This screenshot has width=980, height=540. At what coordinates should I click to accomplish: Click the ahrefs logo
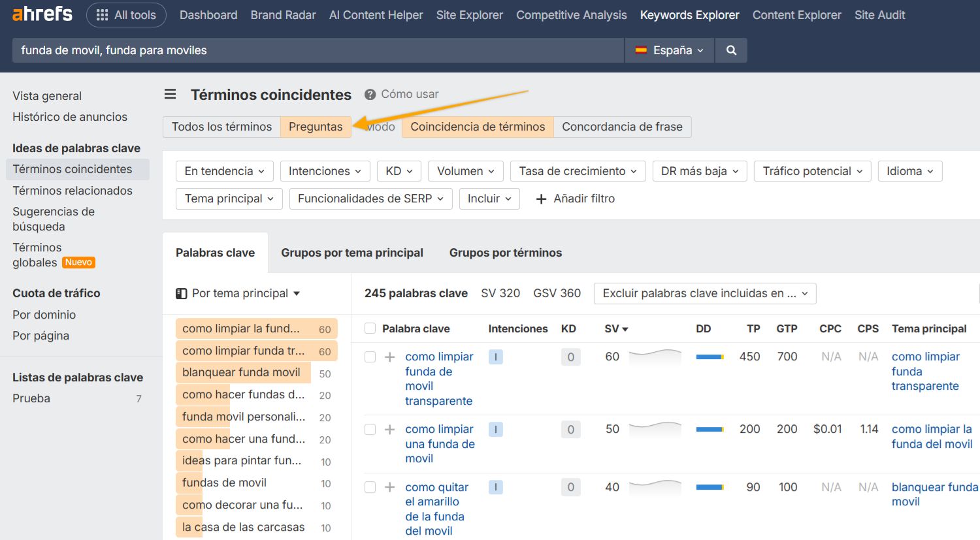[x=41, y=14]
